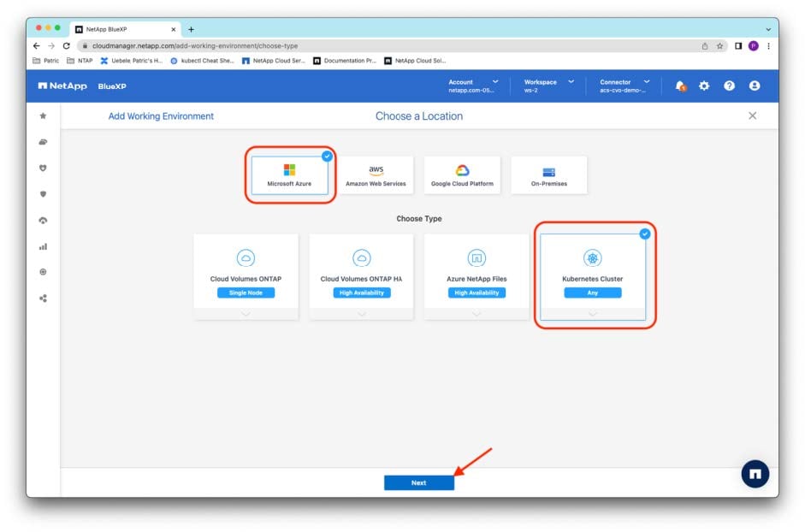Close the Add Working Environment wizard
This screenshot has height=532, width=805.
point(752,115)
